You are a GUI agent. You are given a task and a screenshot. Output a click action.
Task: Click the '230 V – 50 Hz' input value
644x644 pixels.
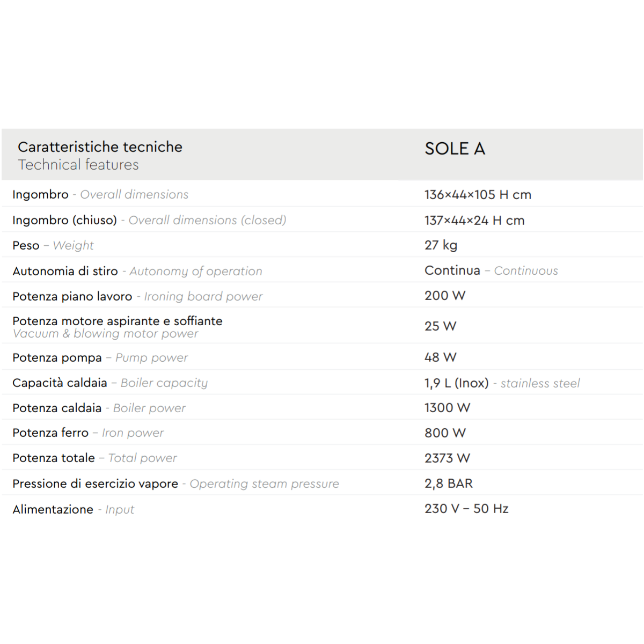pyautogui.click(x=466, y=509)
